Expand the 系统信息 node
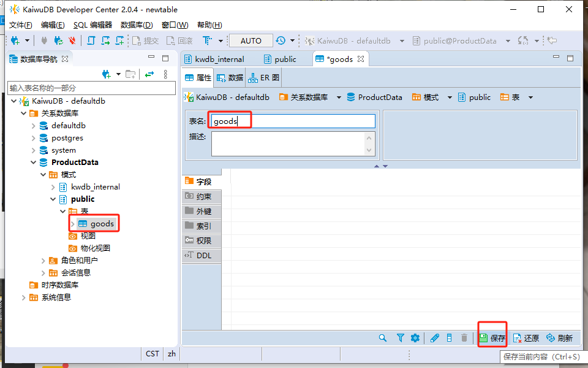Screen dimensions: 588x368 24,297
